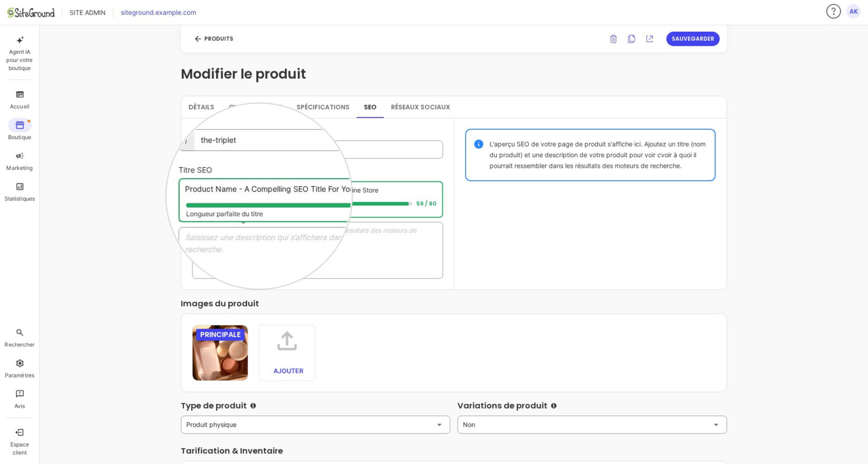The height and width of the screenshot is (464, 868).
Task: Click the SiteGround logo
Action: pos(31,13)
